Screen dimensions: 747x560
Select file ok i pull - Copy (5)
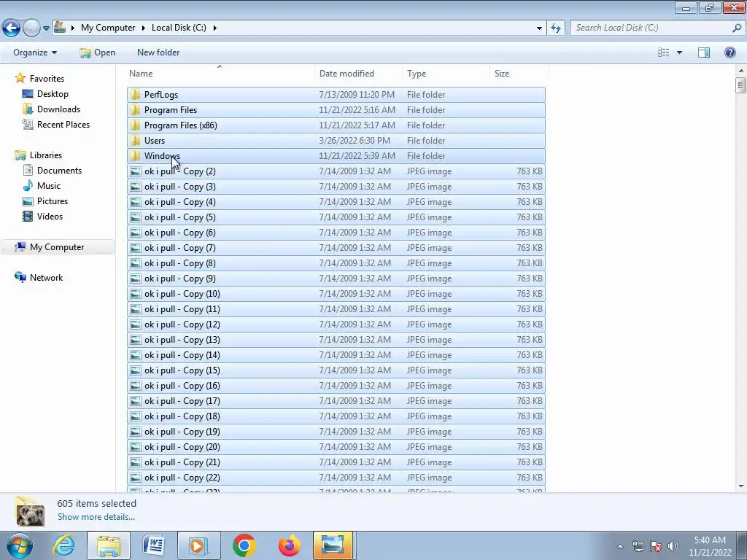(x=336, y=217)
